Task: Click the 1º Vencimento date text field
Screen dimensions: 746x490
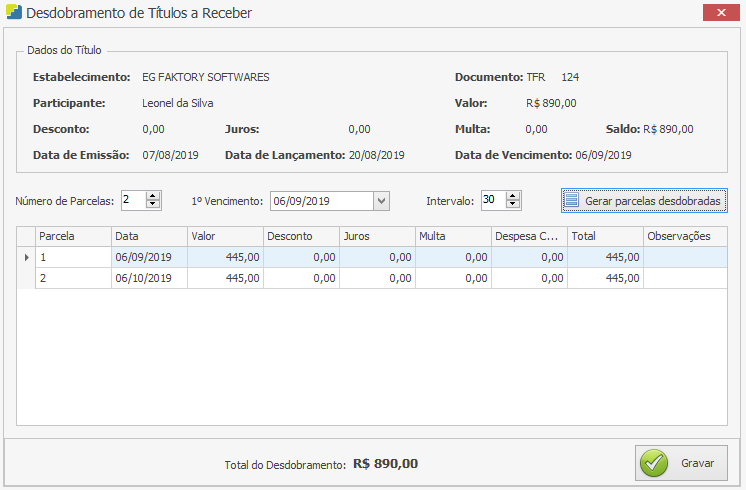Action: (320, 201)
